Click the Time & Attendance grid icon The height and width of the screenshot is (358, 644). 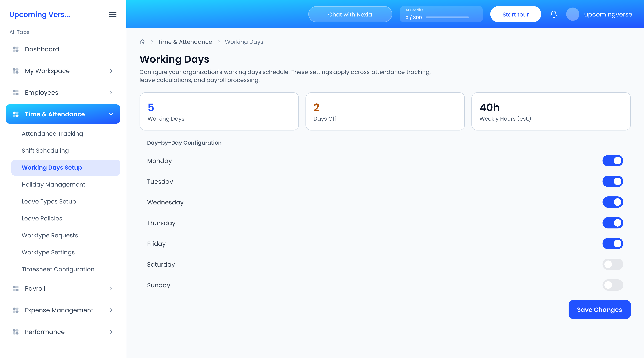16,114
